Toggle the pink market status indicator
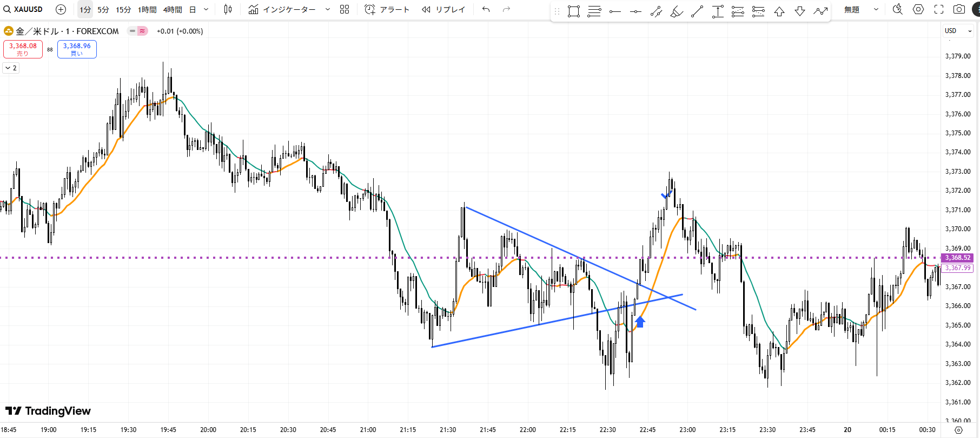Viewport: 980px width, 438px height. (142, 31)
